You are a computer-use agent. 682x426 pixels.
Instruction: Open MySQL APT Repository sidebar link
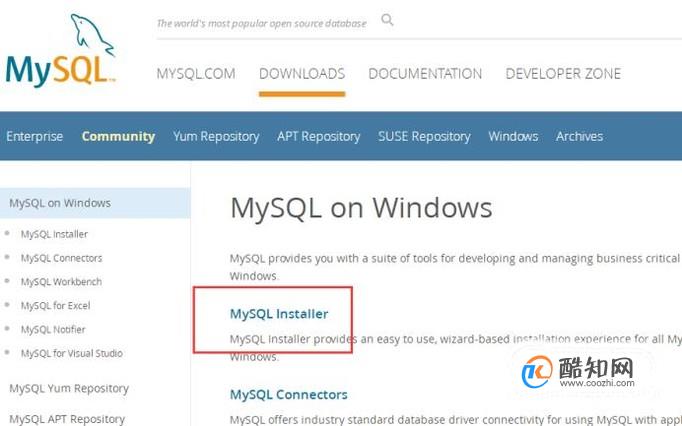67,419
